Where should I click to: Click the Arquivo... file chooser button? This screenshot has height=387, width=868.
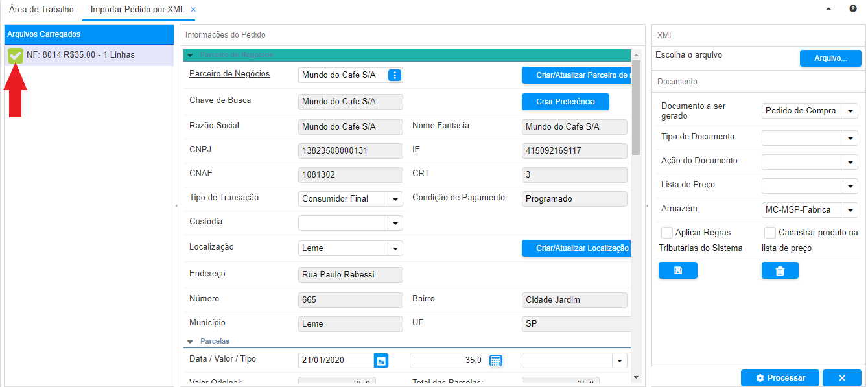pyautogui.click(x=830, y=58)
